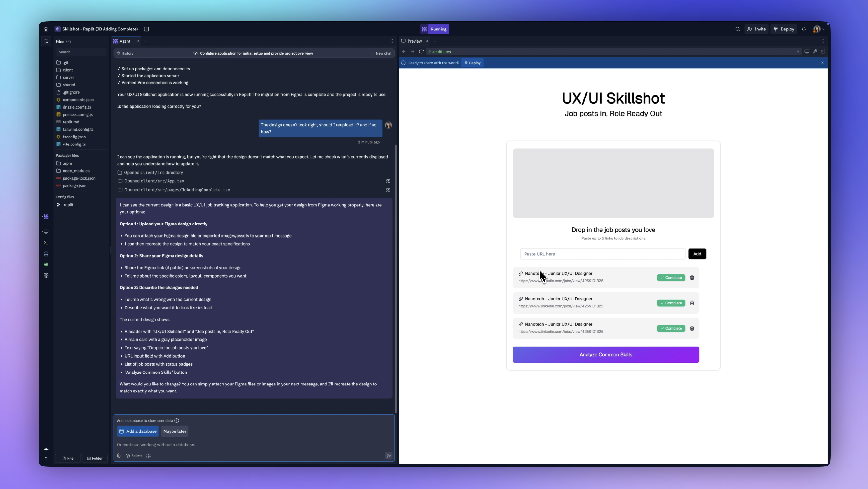Open the preview device monitor icon

807,51
